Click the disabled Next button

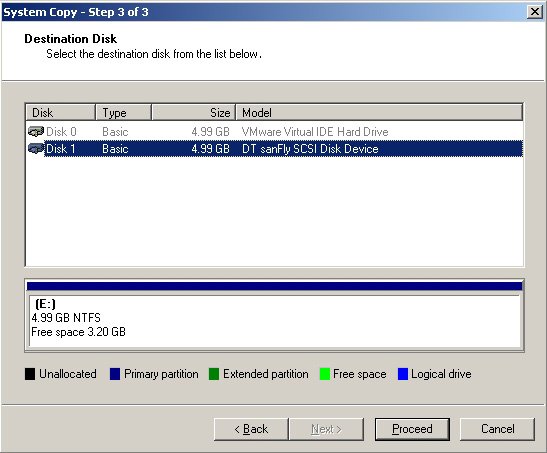[326, 429]
